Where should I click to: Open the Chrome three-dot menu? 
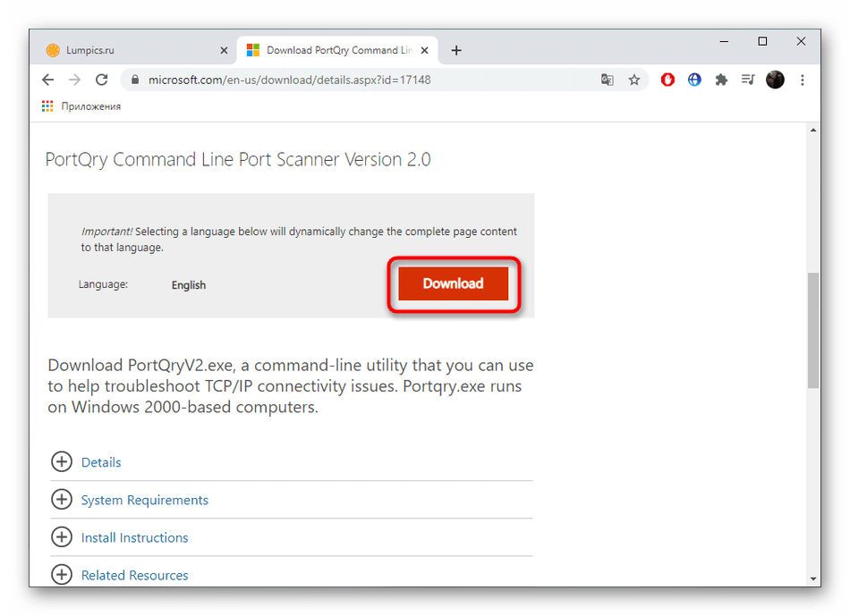(803, 80)
